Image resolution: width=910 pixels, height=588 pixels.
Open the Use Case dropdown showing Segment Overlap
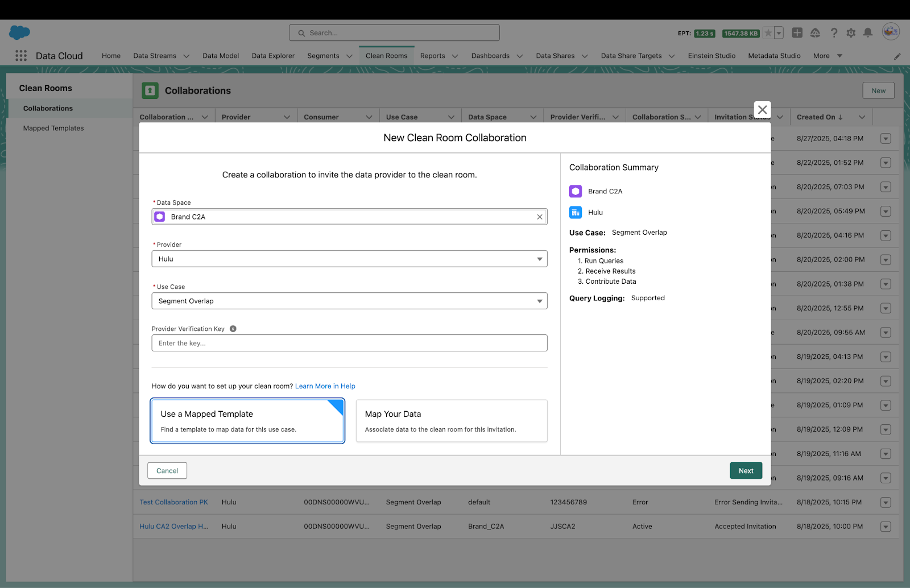(349, 301)
